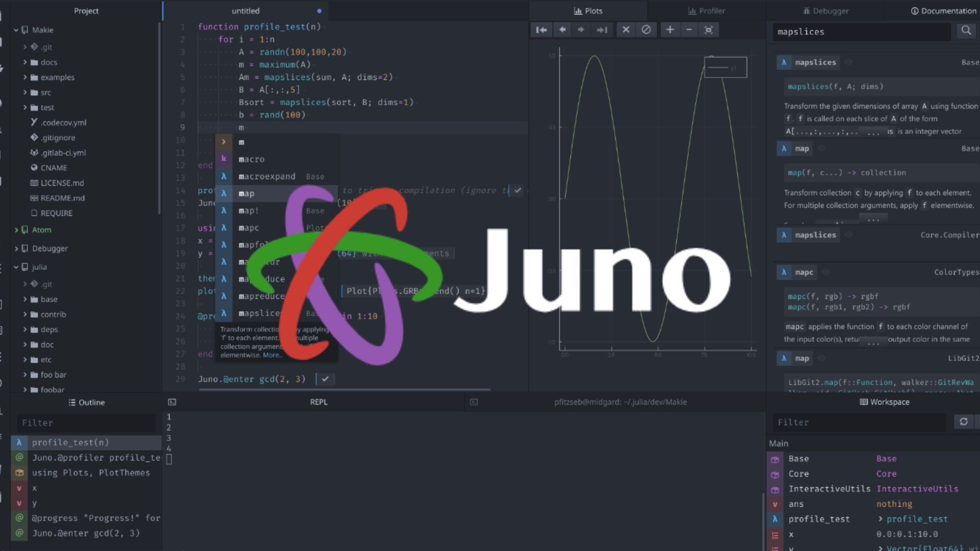Expand the examples folder
Screen dimensions: 980x551
(x=25, y=78)
